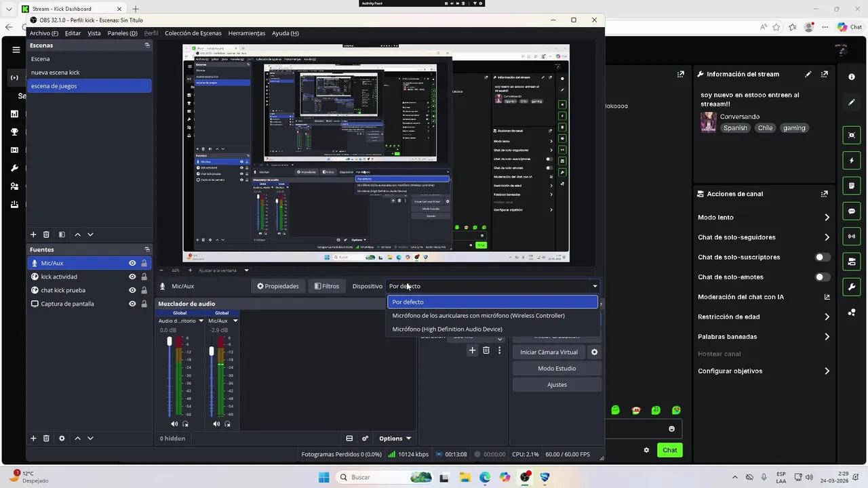Open the Archivo menu

(x=43, y=33)
